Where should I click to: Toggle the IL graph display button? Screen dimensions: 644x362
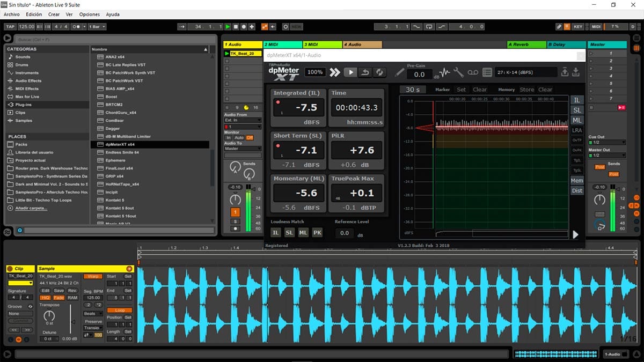(x=577, y=100)
